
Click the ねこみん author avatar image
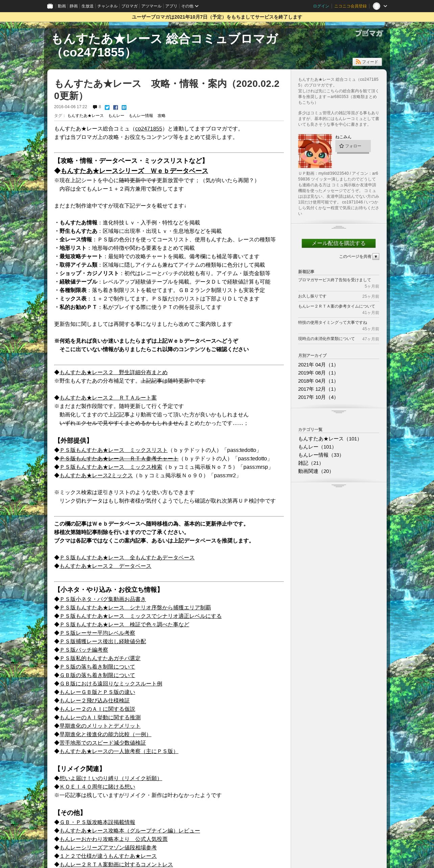(x=315, y=151)
